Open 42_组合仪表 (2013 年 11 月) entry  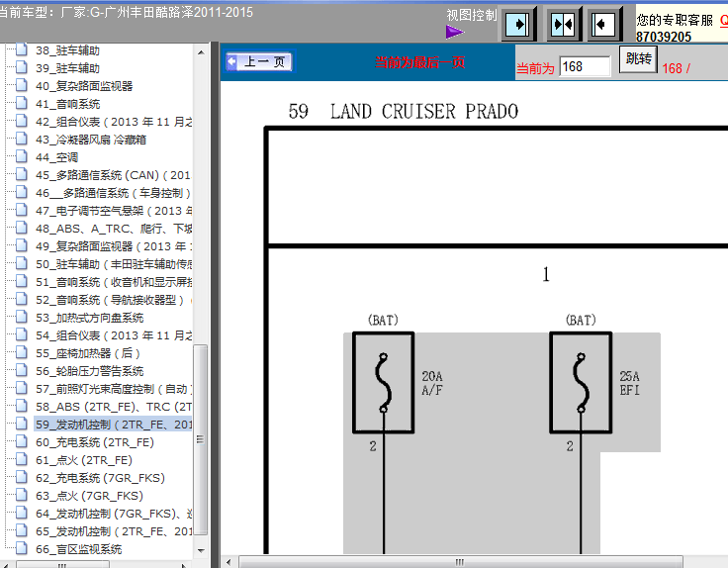click(114, 122)
